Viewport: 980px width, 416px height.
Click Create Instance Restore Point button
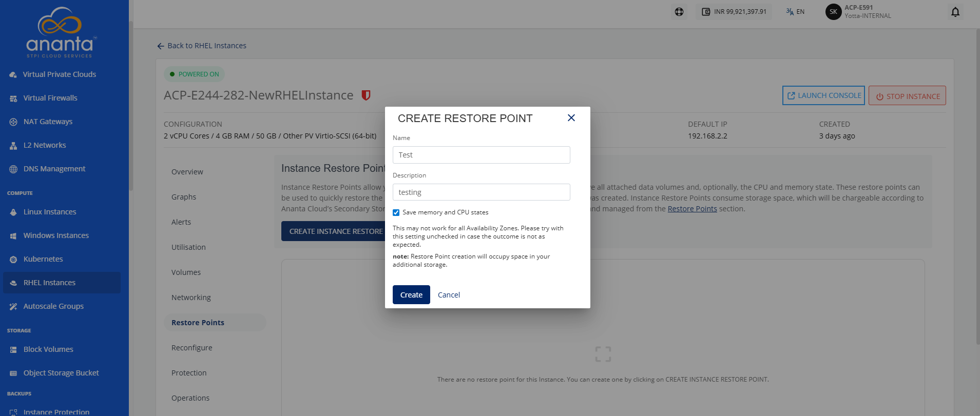click(334, 231)
